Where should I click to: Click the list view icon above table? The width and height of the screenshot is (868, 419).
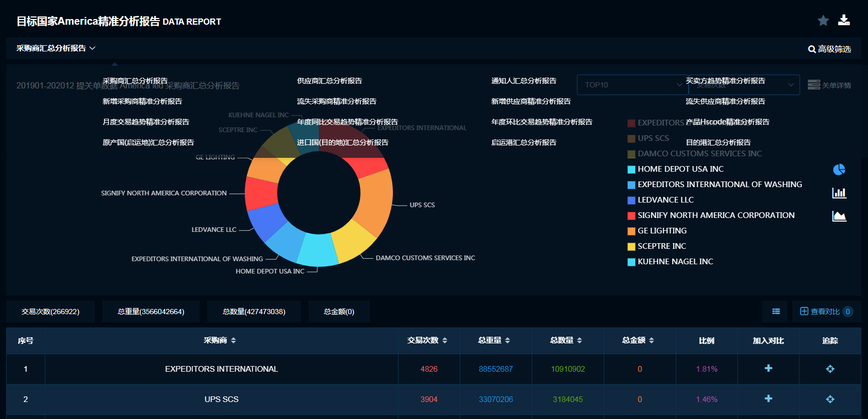pos(776,312)
